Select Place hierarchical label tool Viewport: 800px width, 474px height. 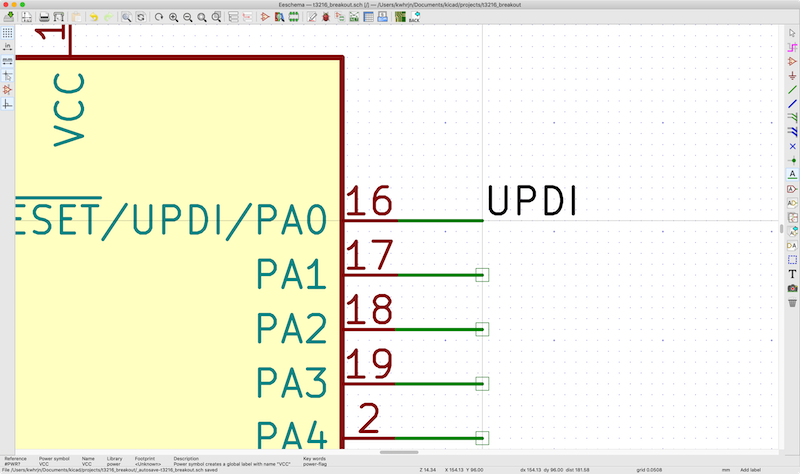pyautogui.click(x=792, y=203)
